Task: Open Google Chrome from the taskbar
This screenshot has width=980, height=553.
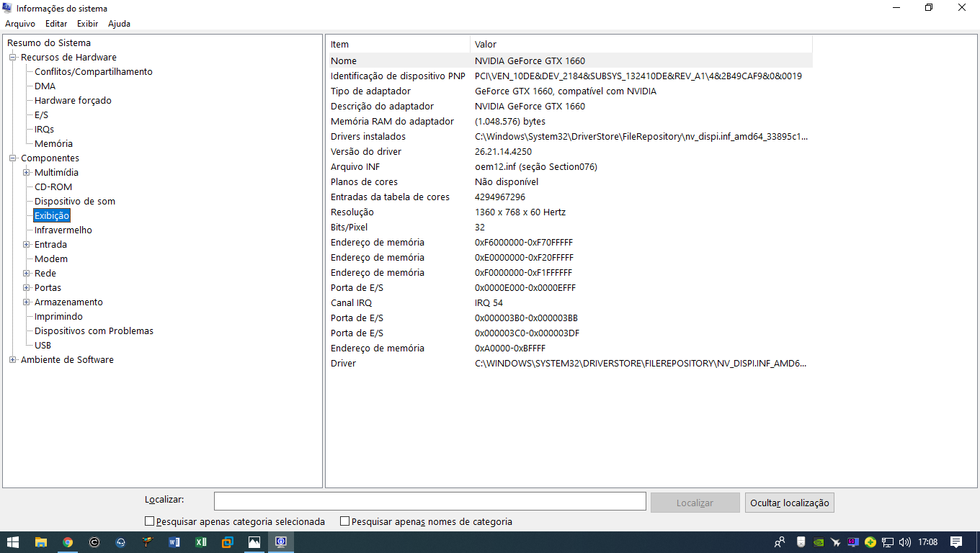Action: [x=68, y=542]
